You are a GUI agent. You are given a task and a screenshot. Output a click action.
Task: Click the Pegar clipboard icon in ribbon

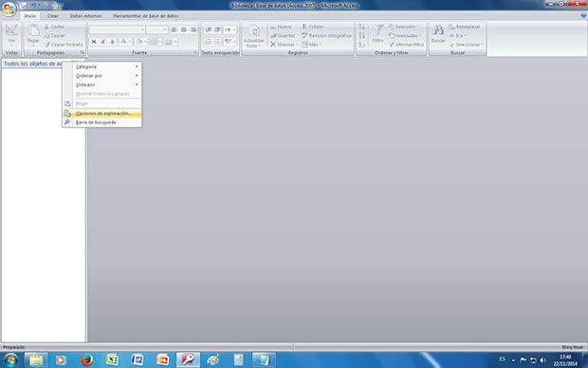(33, 30)
